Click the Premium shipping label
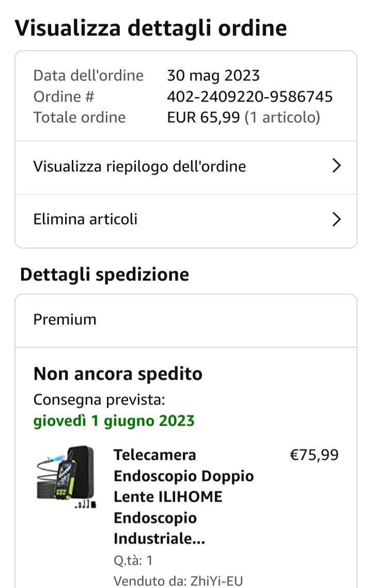This screenshot has width=372, height=588. point(65,320)
